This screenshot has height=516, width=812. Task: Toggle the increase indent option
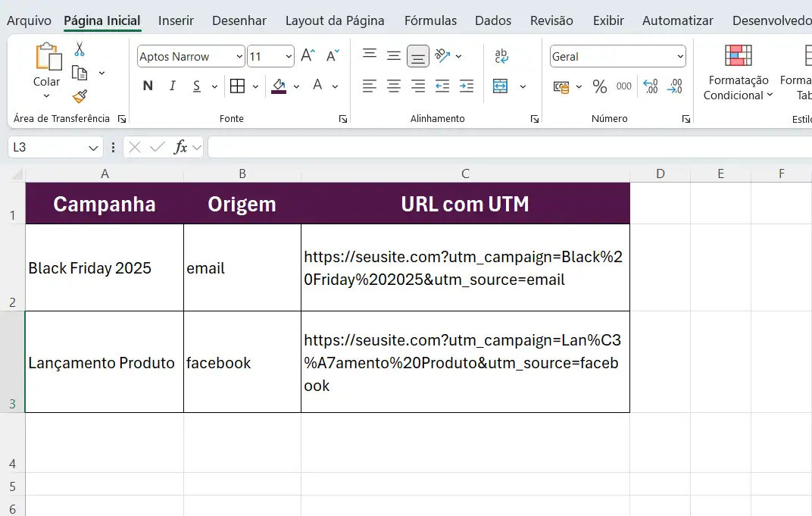click(466, 86)
